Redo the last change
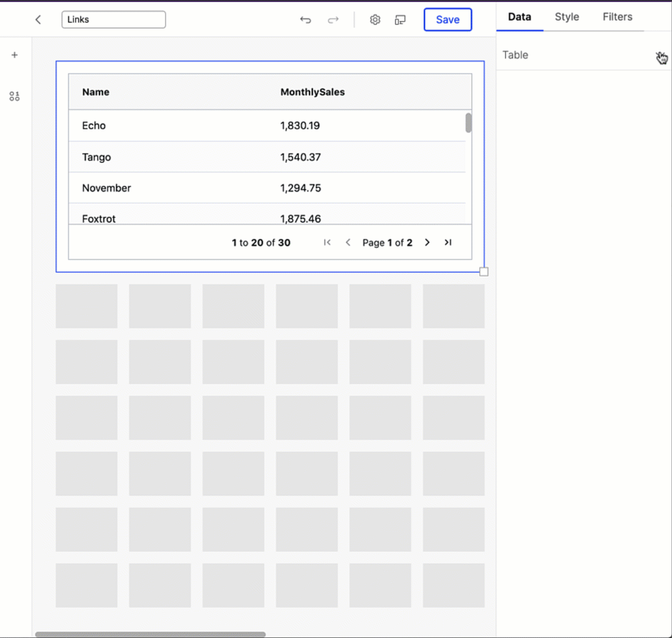Screen dimensions: 672x638 point(333,19)
